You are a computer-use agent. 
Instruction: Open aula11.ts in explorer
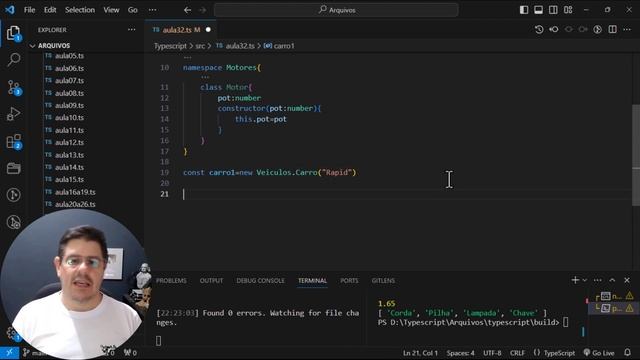coord(69,130)
